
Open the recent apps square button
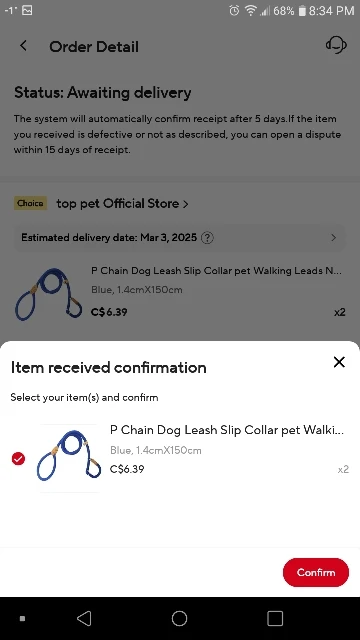275,618
